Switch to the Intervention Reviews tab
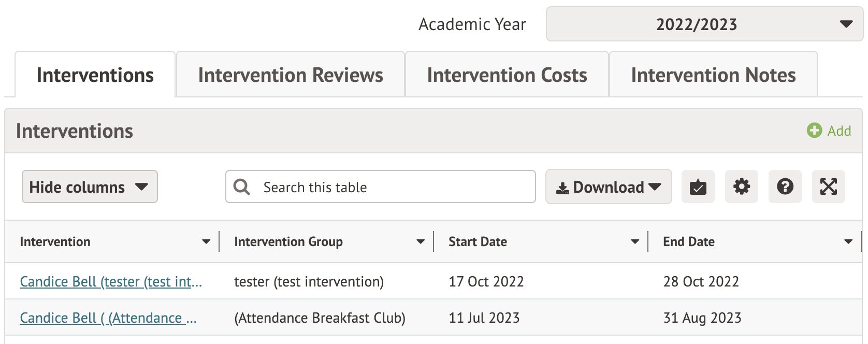 pyautogui.click(x=291, y=75)
